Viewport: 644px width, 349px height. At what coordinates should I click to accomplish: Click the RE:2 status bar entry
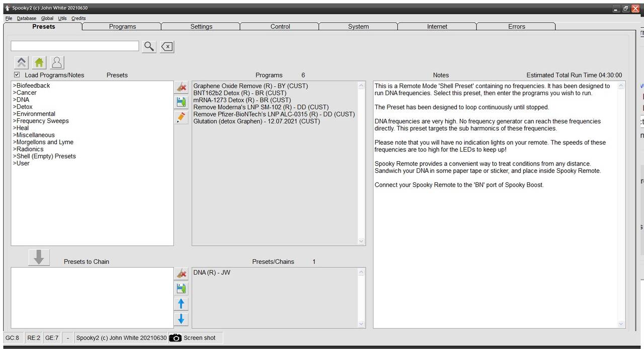pyautogui.click(x=34, y=338)
